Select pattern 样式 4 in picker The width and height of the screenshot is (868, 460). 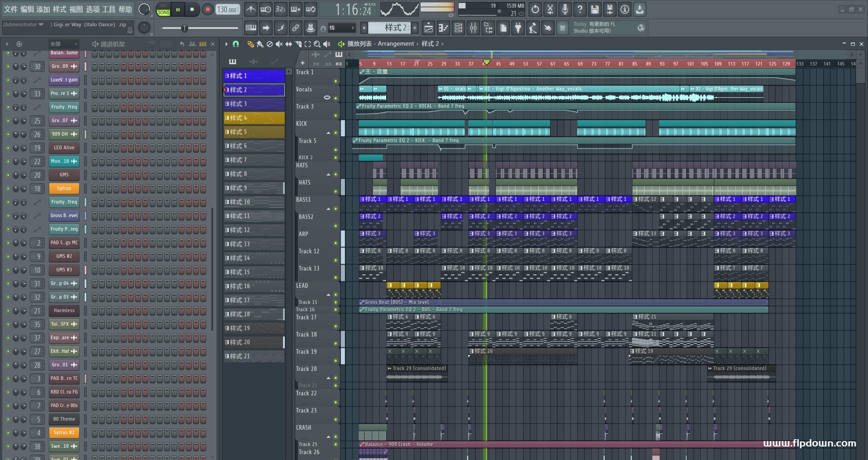click(x=254, y=118)
